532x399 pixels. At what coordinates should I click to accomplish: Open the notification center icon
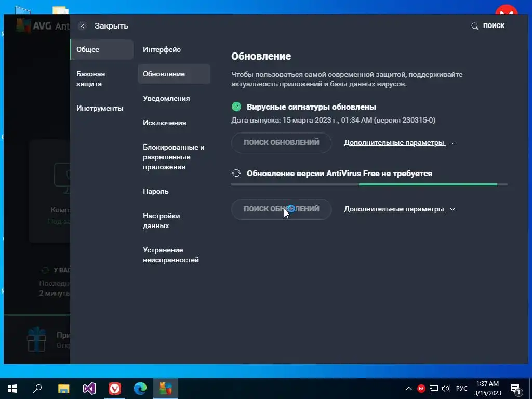click(516, 389)
